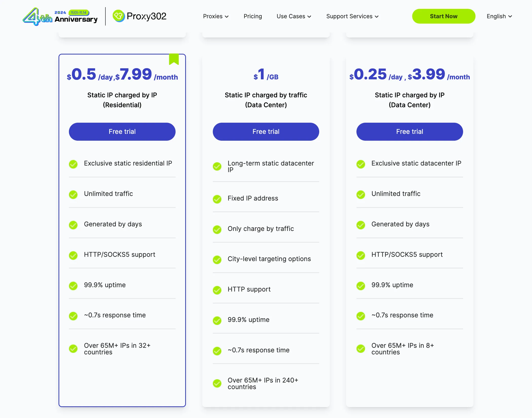Click checkmark beside HTTP/SOCKS5 support in Residential card
This screenshot has height=418, width=532.
point(73,256)
